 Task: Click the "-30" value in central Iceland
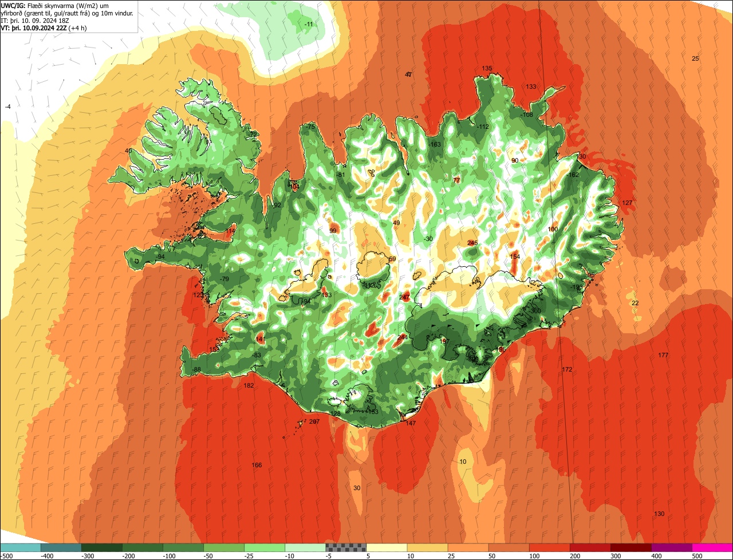pos(427,239)
